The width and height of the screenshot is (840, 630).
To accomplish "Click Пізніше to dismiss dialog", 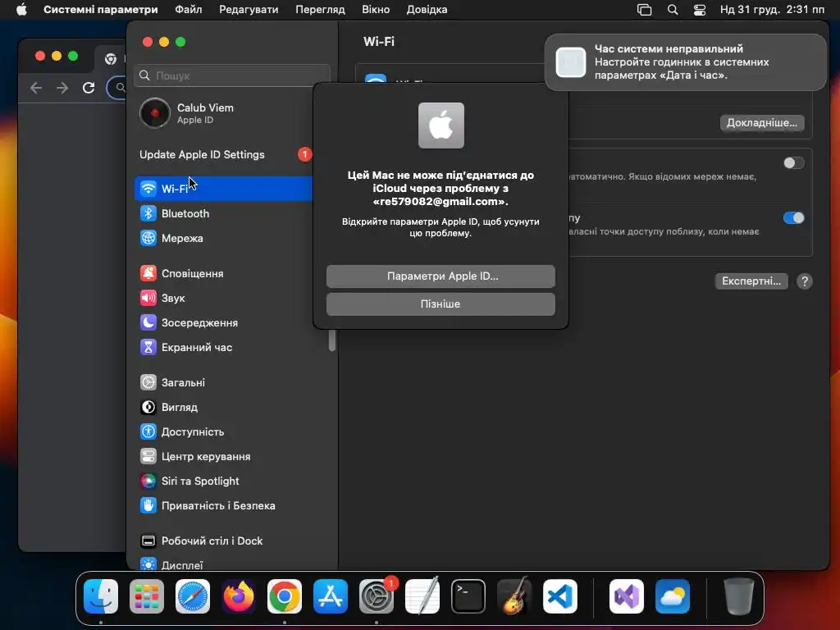I will [441, 304].
